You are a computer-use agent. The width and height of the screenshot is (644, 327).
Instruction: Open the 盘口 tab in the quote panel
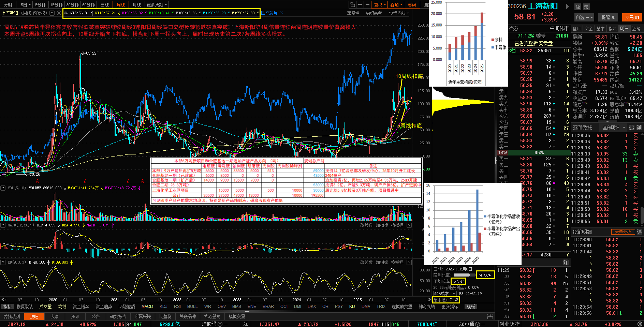[576, 29]
